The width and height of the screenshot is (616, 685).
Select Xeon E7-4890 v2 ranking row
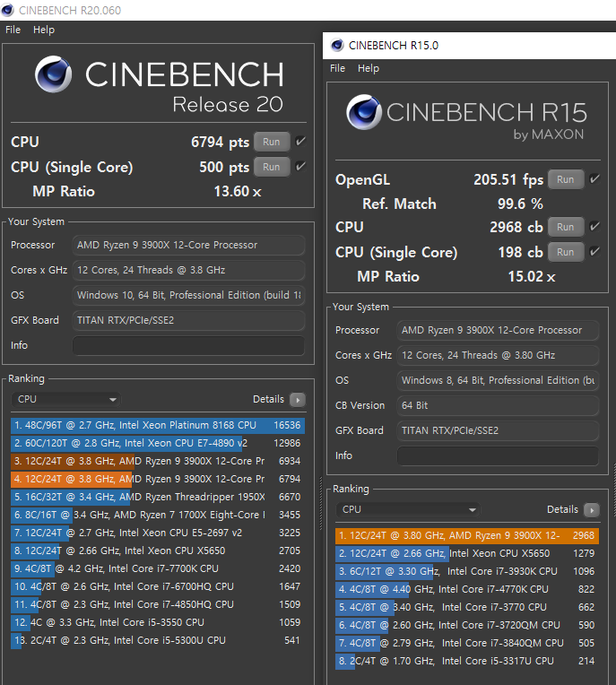pyautogui.click(x=158, y=444)
